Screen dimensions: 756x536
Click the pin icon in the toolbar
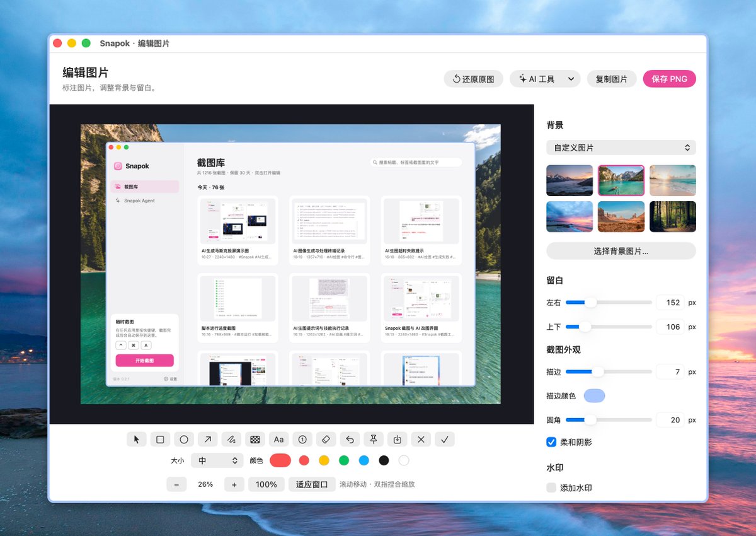point(374,440)
